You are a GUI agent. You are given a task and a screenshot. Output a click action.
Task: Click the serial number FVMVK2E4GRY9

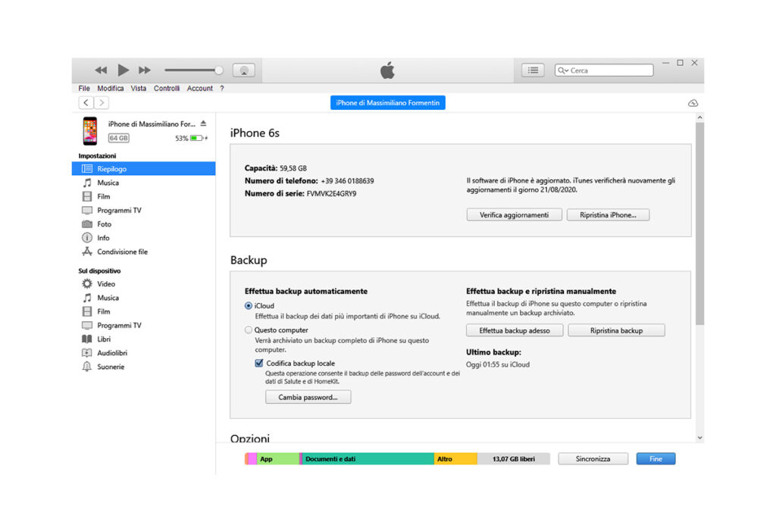click(x=331, y=193)
